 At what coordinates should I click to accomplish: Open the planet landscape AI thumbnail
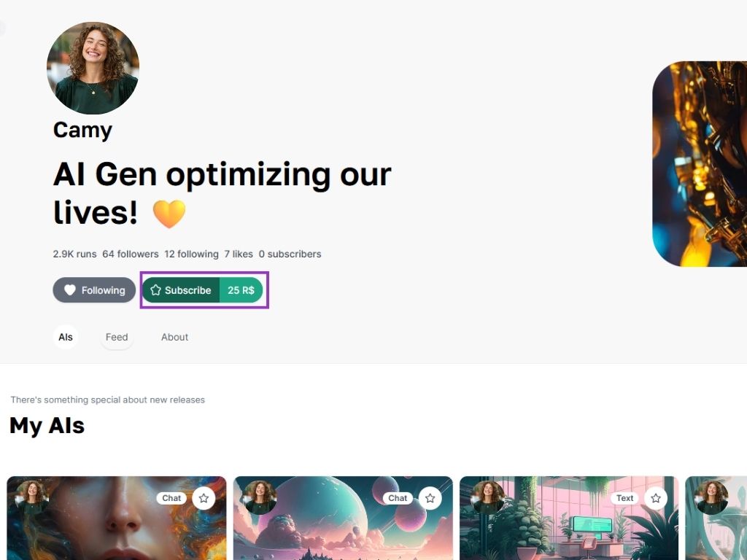[x=343, y=518]
